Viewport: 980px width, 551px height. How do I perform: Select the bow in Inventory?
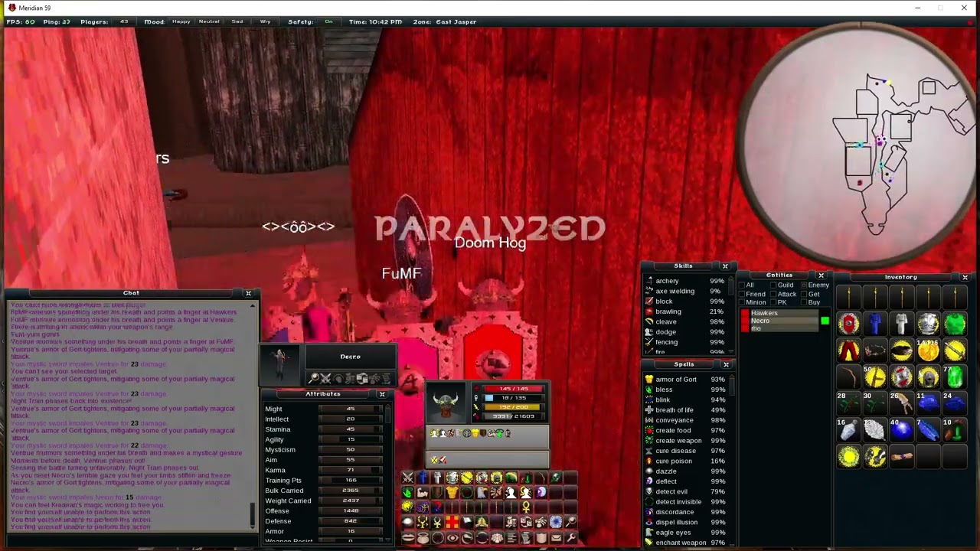click(849, 377)
